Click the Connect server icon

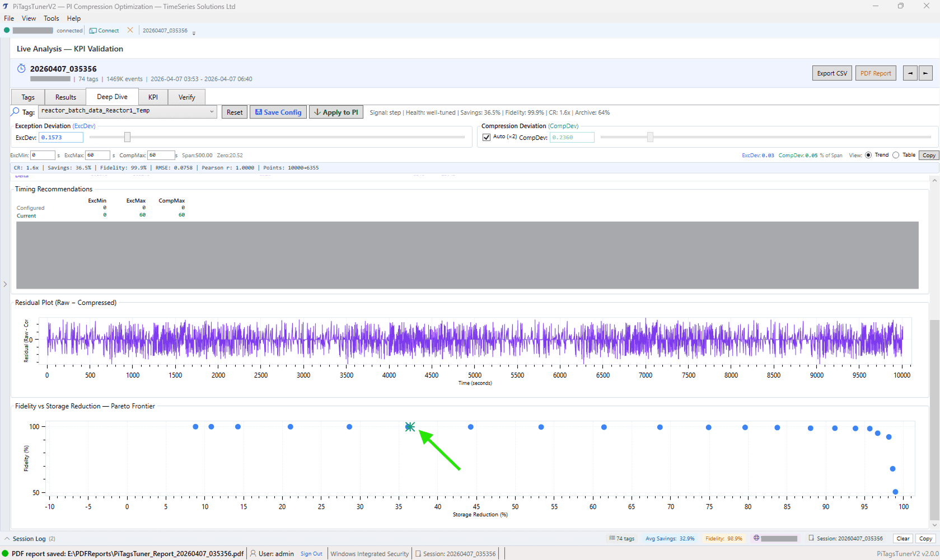[93, 31]
